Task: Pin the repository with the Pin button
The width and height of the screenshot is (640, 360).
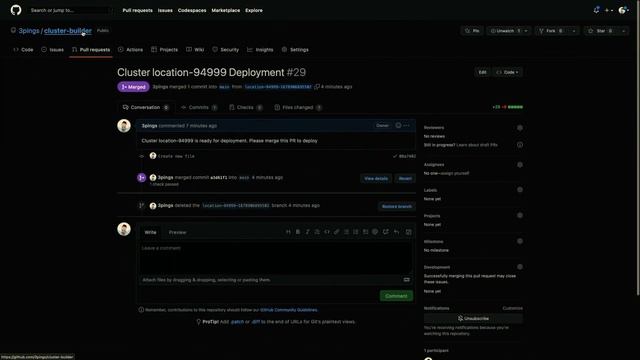Action: pos(472,31)
